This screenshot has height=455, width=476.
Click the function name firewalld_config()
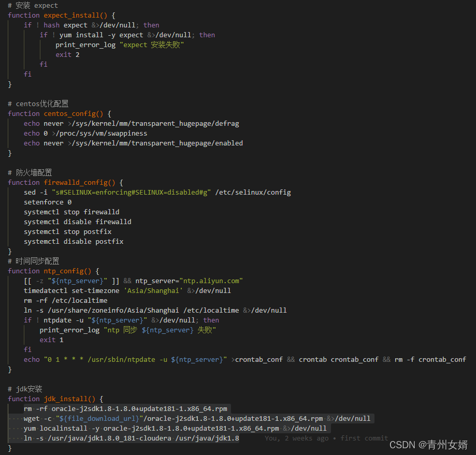(x=80, y=183)
